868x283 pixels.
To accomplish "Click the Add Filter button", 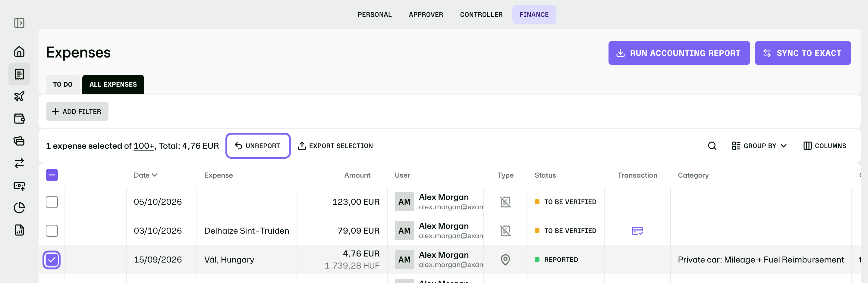I will click(x=77, y=111).
